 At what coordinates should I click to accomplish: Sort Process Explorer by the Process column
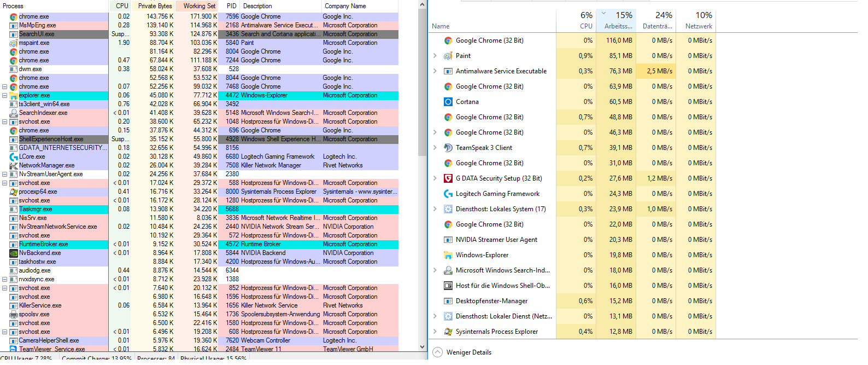[x=54, y=6]
